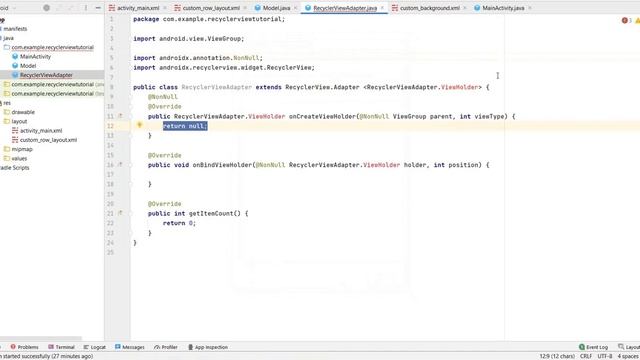
Task: Click the override gutter icon on line 21
Action: [120, 213]
